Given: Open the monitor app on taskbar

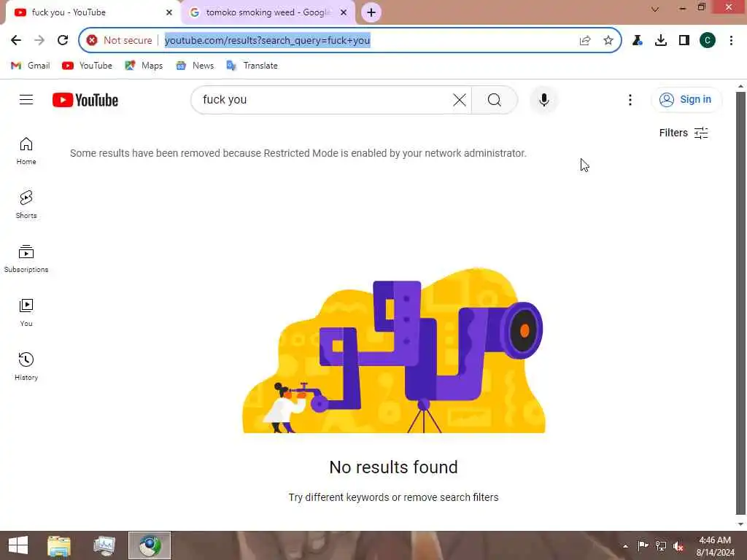Looking at the screenshot, I should pyautogui.click(x=104, y=545).
